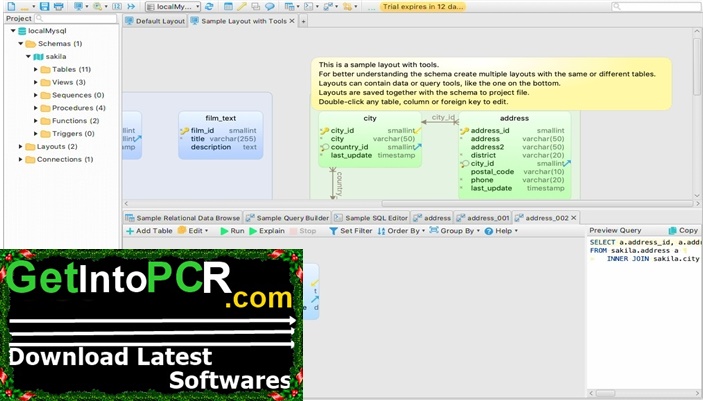Click postal_code column in address table
Screen dimensions: 703x401
coord(492,172)
